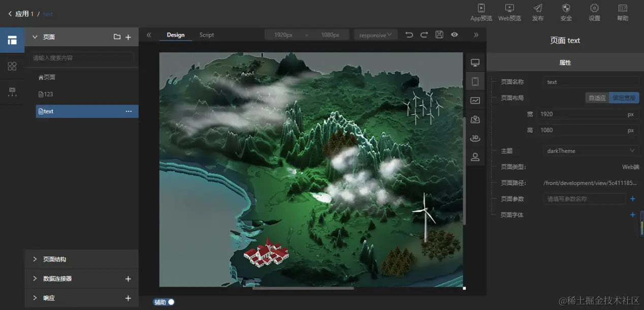
Task: Open the components grid sidebar icon
Action: click(x=12, y=66)
